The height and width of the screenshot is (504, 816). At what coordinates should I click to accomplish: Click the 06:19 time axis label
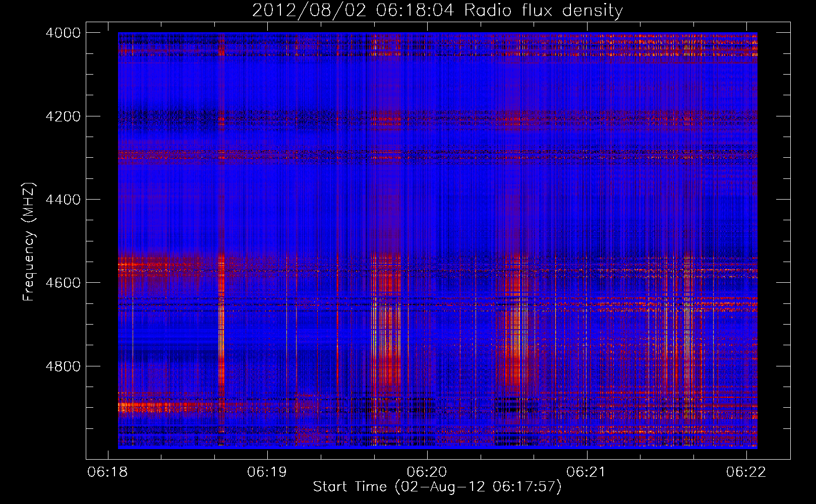267,472
